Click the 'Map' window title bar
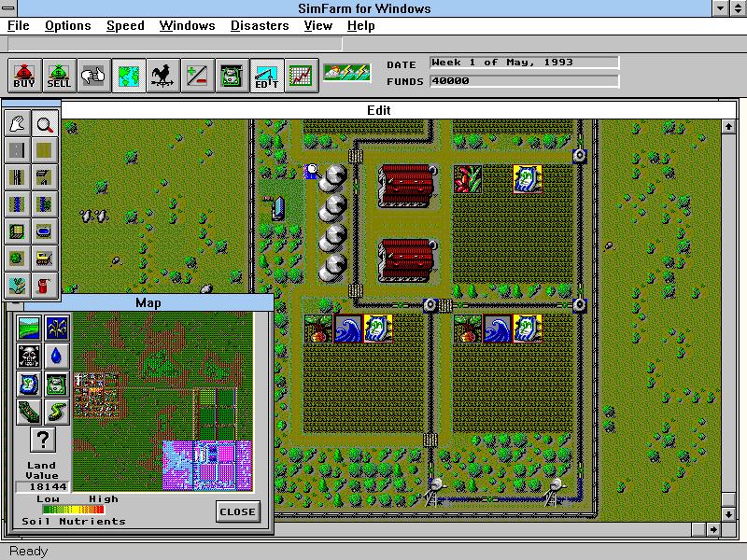747x560 pixels. (148, 302)
